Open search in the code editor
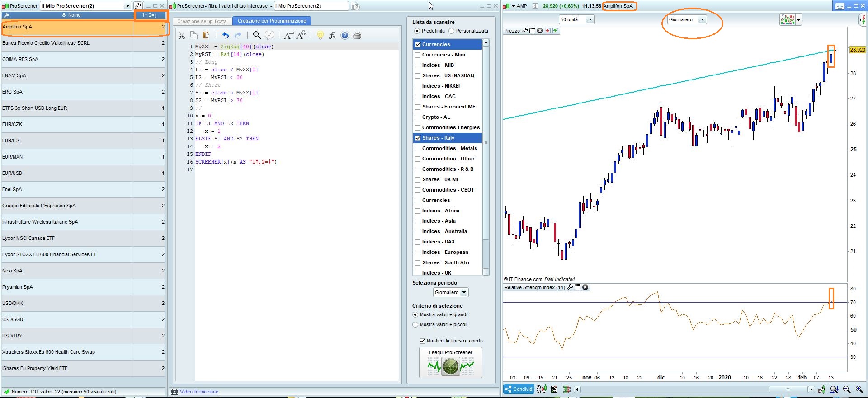The image size is (868, 398). 257,36
